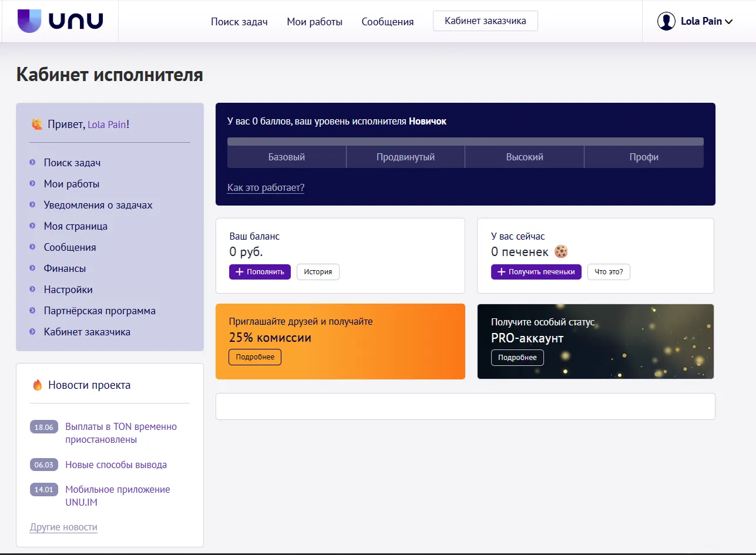The width and height of the screenshot is (756, 555).
Task: Click the cookie icon beside 0 печенек
Action: [x=561, y=252]
